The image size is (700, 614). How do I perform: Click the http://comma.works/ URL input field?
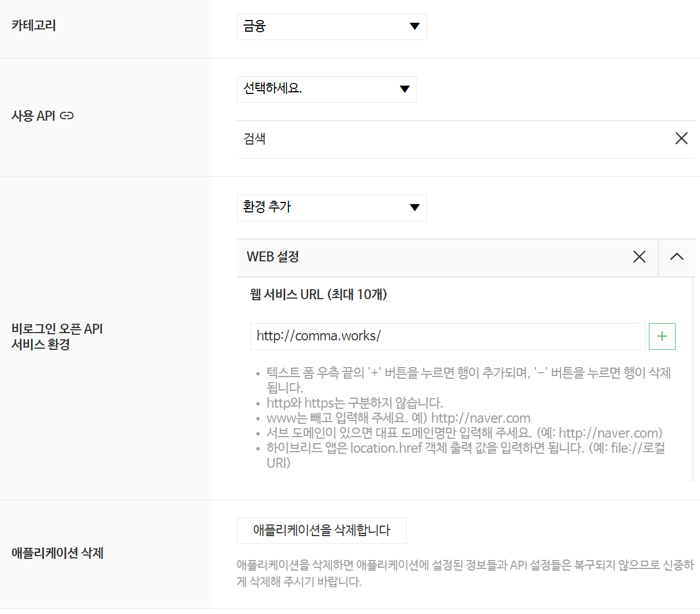[447, 336]
